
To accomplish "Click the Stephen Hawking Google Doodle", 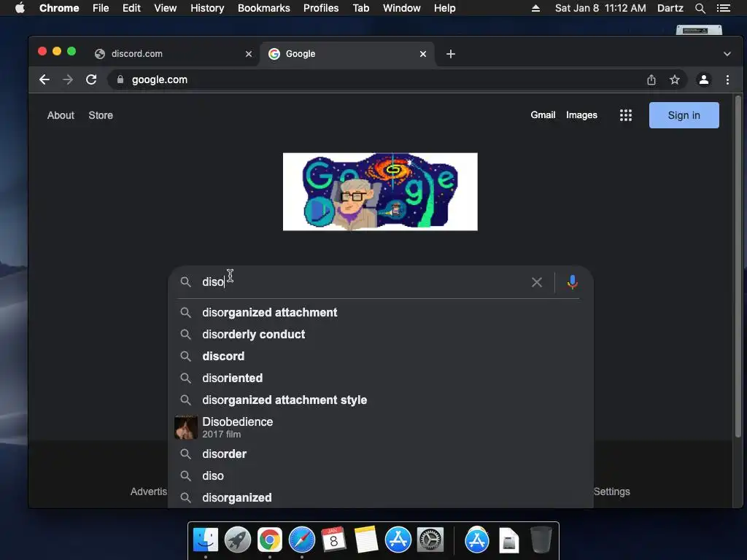I will [380, 192].
